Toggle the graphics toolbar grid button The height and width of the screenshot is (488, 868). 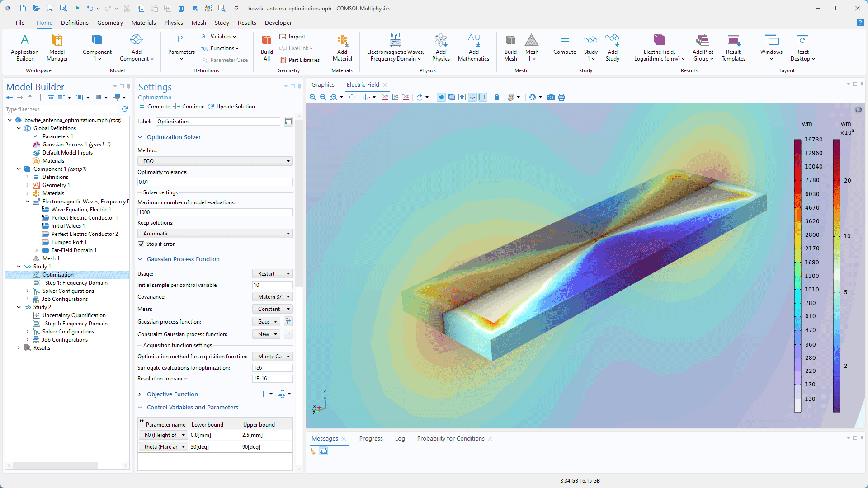(x=462, y=97)
